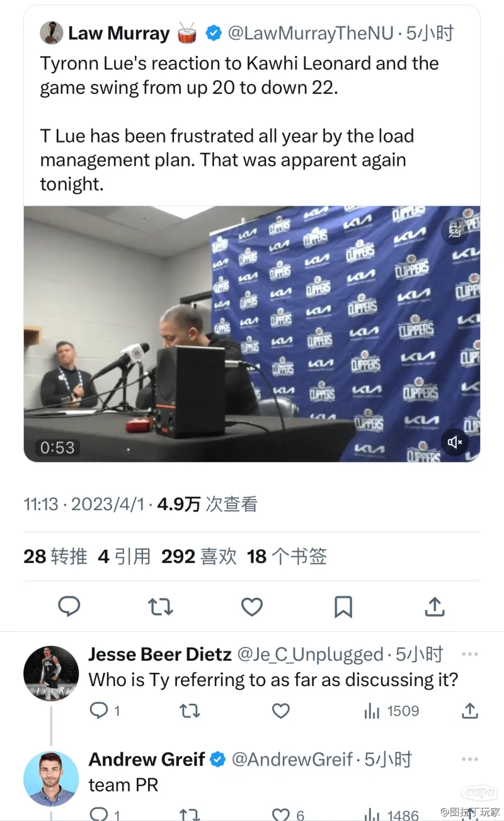This screenshot has height=821, width=504.
Task: Share the main tweet via upload icon
Action: coord(435,607)
